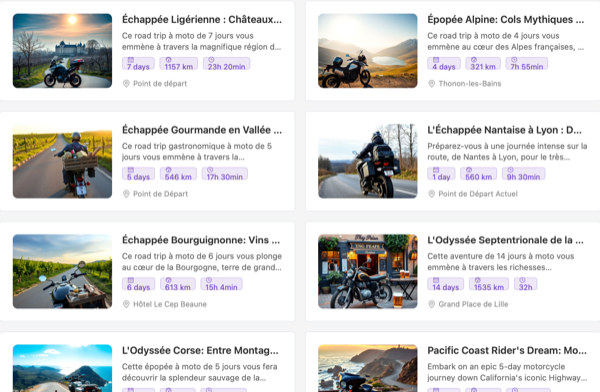This screenshot has height=392, width=600.
Task: Click the calendar icon in 6 days badge
Action: (130, 280)
